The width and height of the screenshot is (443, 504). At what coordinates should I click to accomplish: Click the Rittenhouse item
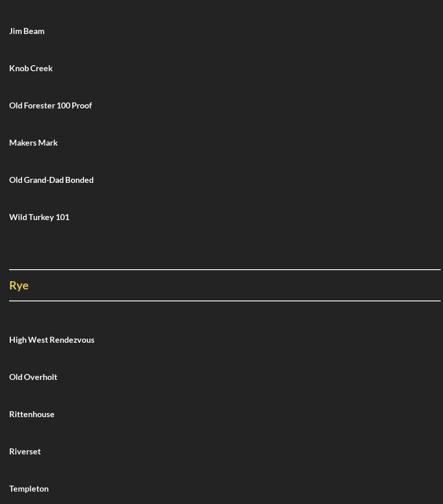tap(32, 414)
